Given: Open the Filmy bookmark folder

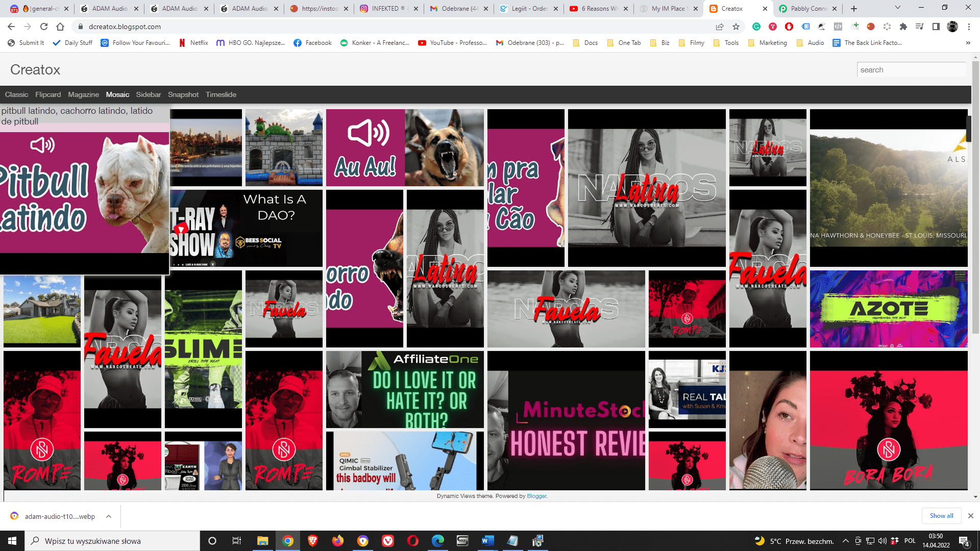Looking at the screenshot, I should (692, 43).
